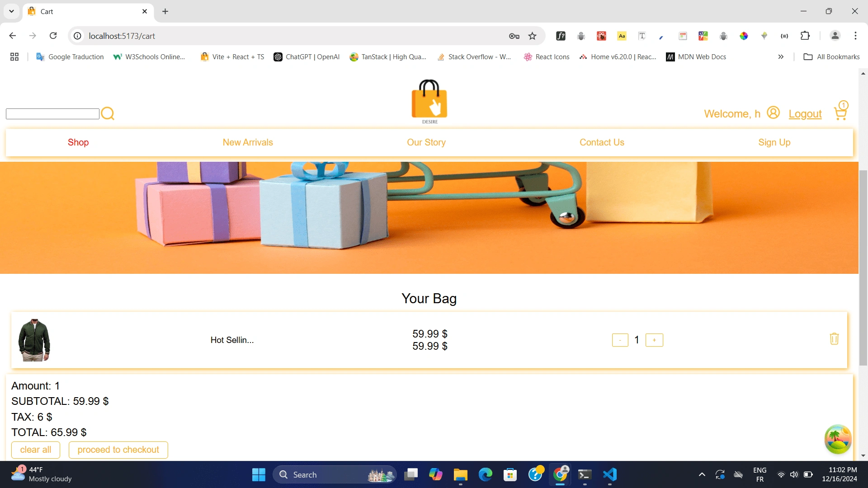Increase quantity with plus button

coord(654,340)
